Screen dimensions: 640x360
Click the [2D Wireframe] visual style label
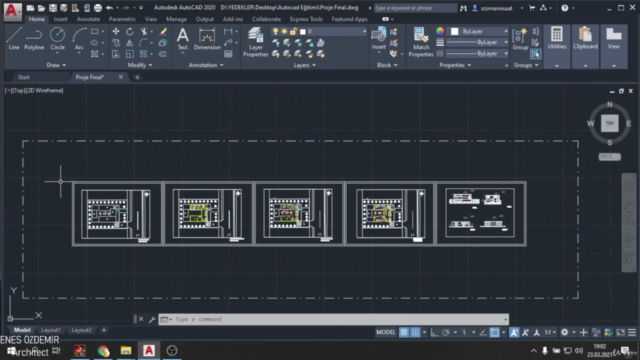coord(44,91)
